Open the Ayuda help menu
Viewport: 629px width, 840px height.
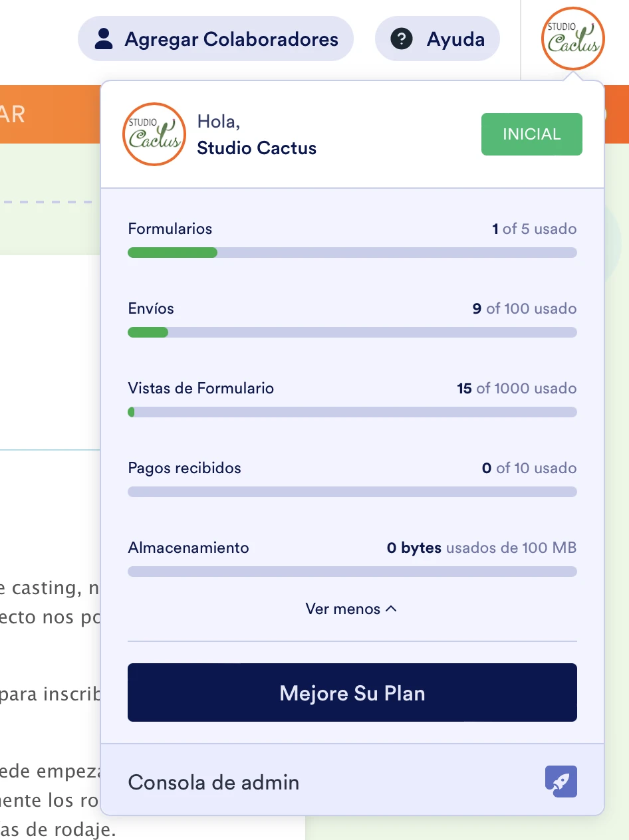tap(437, 39)
